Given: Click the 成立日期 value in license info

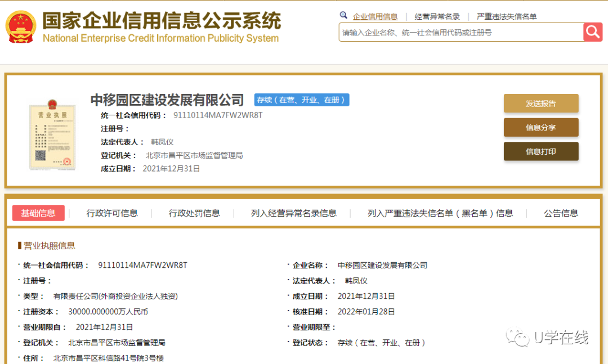Looking at the screenshot, I should click(366, 296).
